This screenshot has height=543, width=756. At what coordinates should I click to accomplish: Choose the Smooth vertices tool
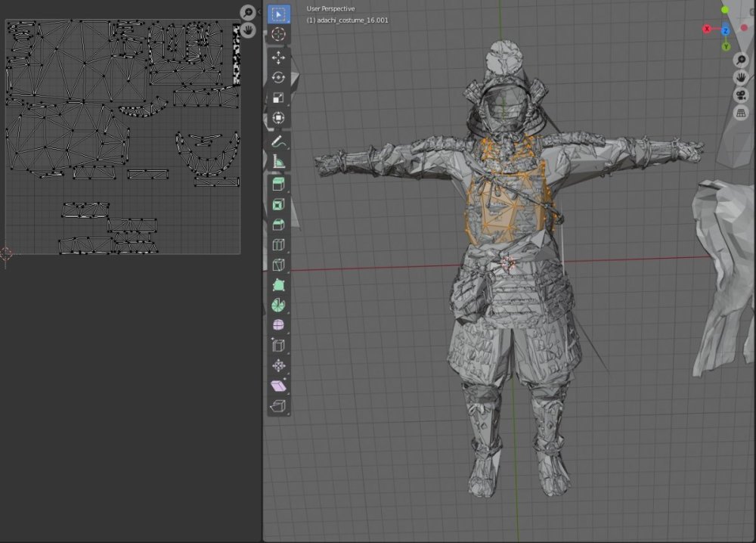coord(278,325)
